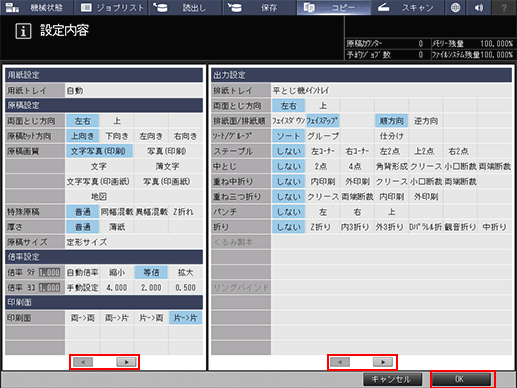Go to next page in left panel

126,362
